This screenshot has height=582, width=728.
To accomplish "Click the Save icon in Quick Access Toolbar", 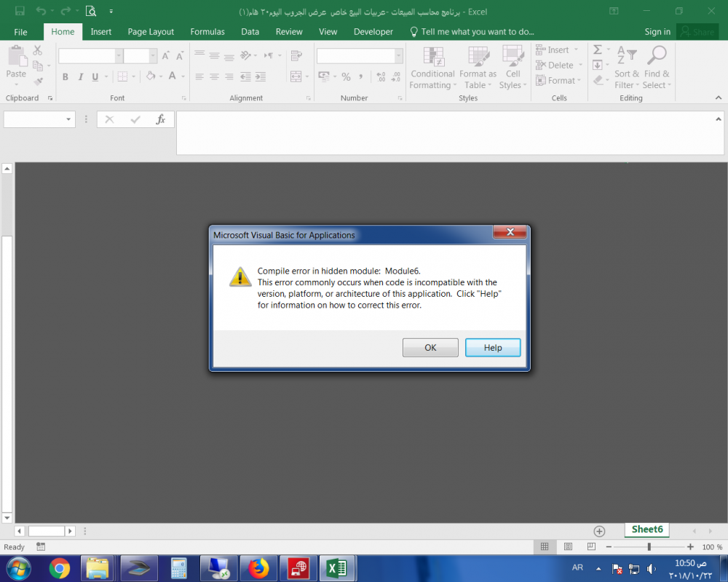I will click(20, 11).
